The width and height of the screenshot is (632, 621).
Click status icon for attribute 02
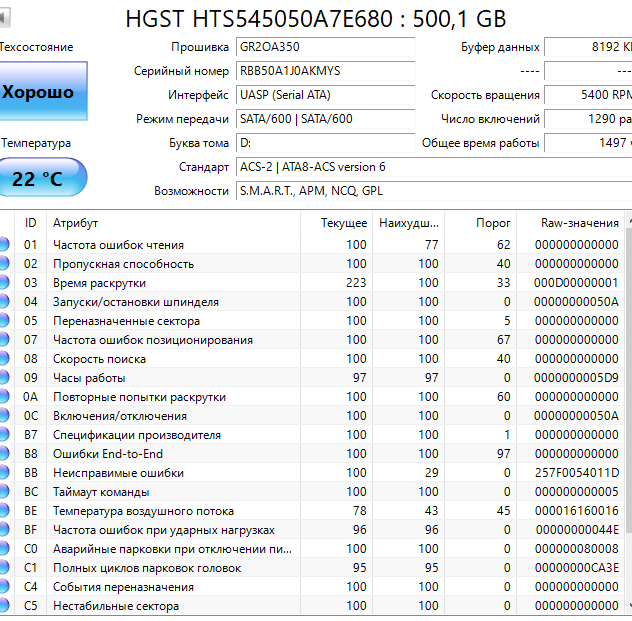coord(4,264)
